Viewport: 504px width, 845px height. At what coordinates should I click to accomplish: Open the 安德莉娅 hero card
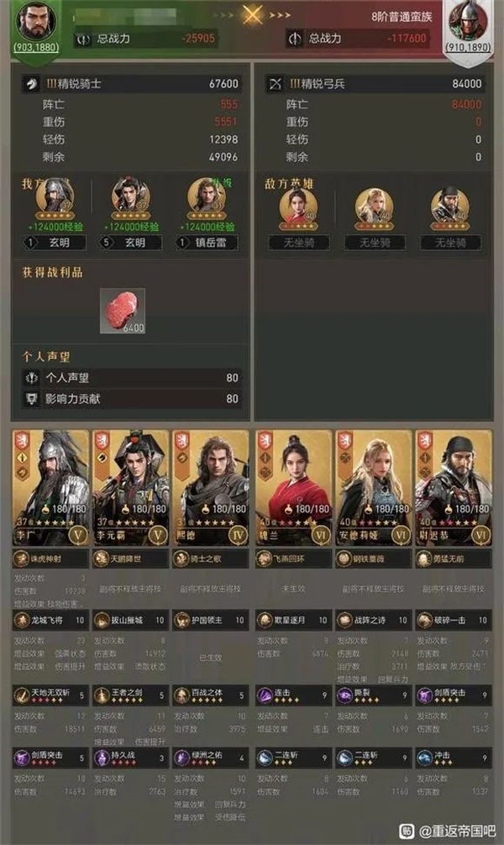click(373, 488)
